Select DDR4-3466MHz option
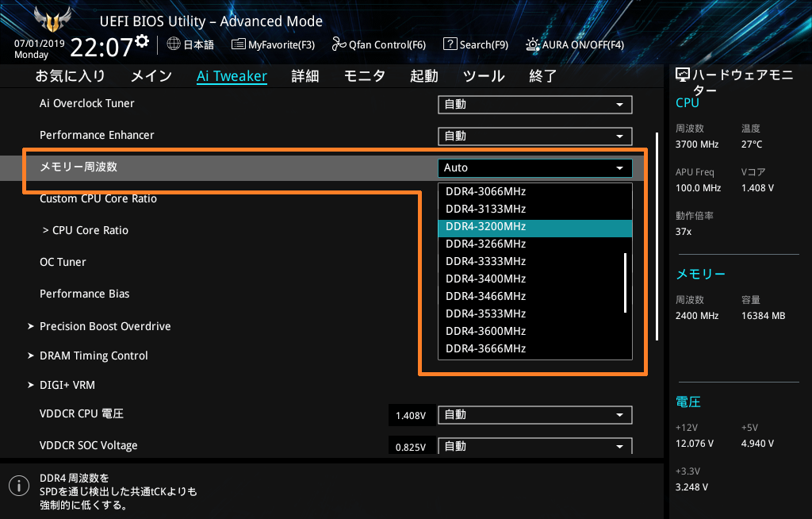 tap(535, 297)
